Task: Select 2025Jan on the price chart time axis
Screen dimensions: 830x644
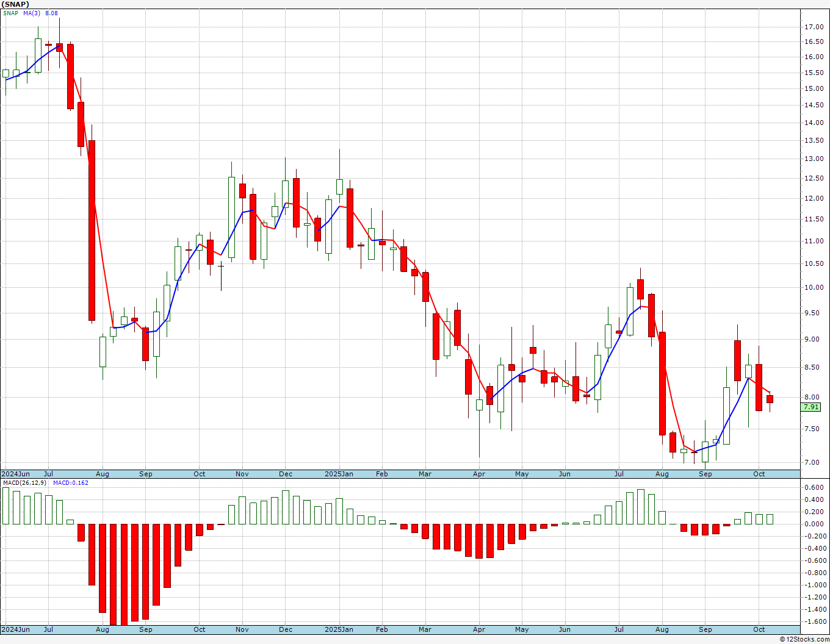Action: coord(339,474)
